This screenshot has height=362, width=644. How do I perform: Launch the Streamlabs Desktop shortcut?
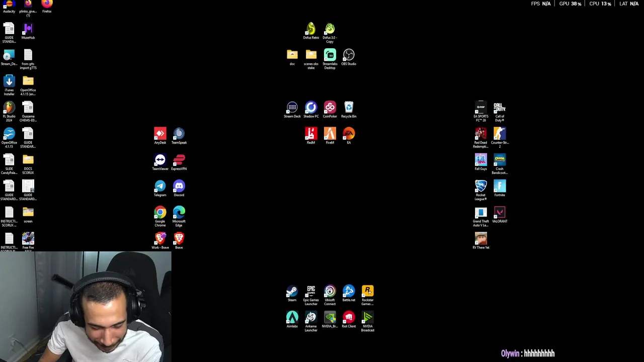pyautogui.click(x=330, y=59)
